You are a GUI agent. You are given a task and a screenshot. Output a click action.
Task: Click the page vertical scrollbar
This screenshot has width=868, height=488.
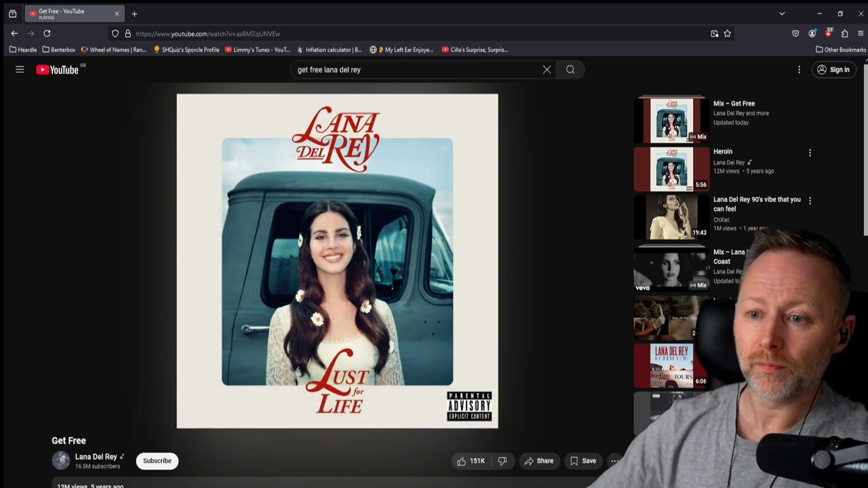coord(865,149)
